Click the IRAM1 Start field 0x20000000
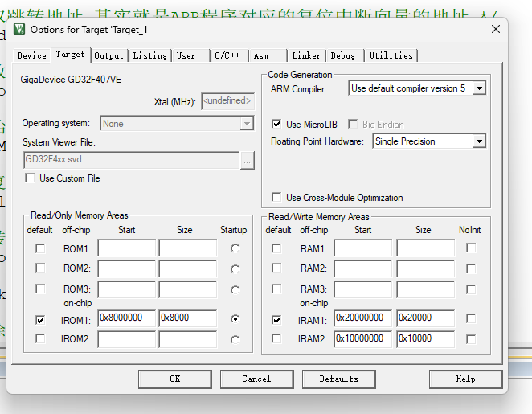This screenshot has width=532, height=414. click(363, 318)
